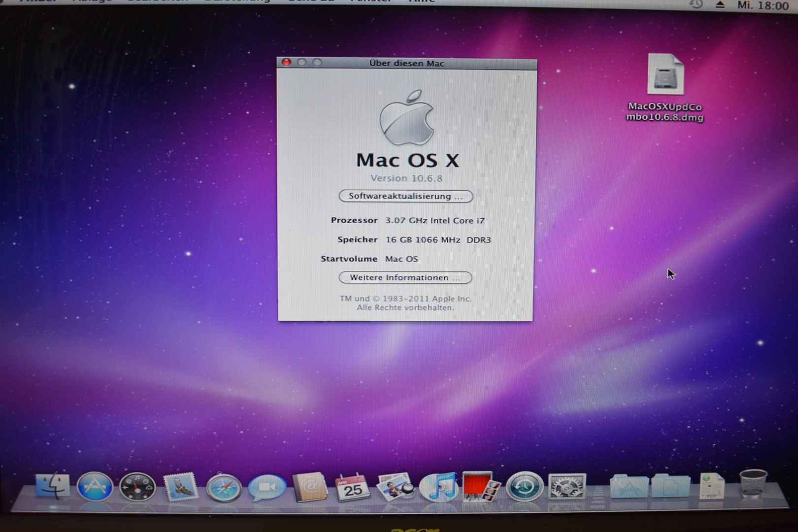Select MacOSXUpdCombo10.6.8.dmg desktop file
The width and height of the screenshot is (798, 532).
[x=665, y=88]
